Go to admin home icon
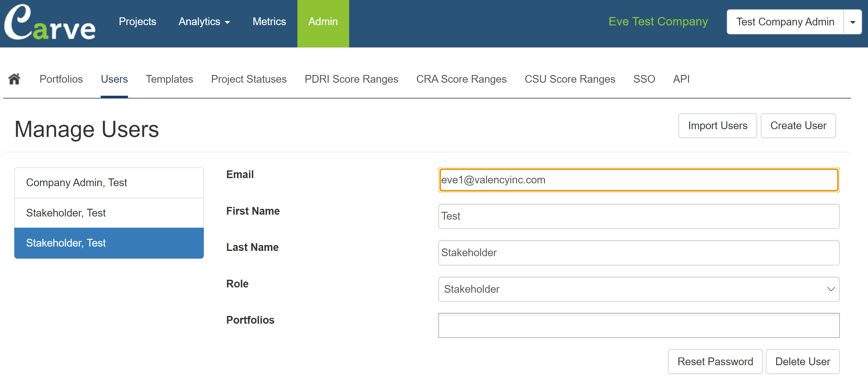Image resolution: width=868 pixels, height=381 pixels. [x=14, y=79]
